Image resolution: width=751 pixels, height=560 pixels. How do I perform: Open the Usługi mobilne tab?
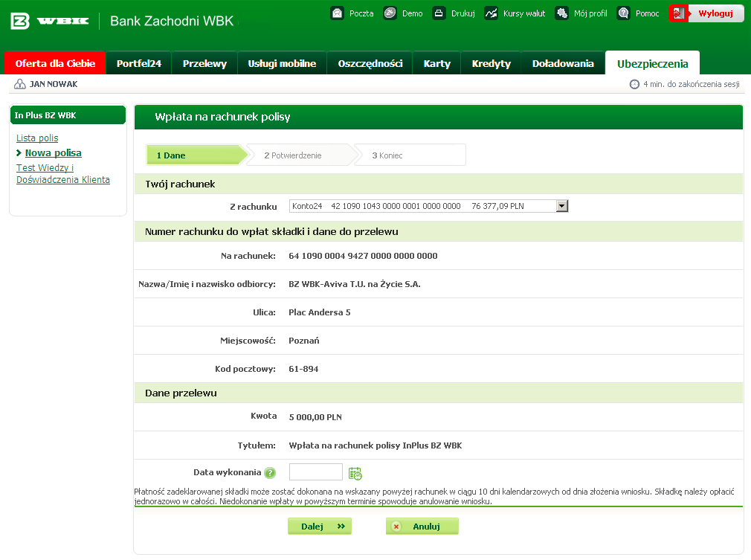[282, 63]
